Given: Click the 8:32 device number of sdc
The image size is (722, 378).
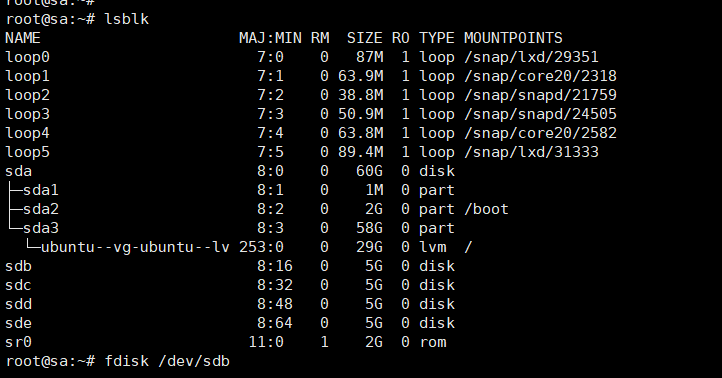Looking at the screenshot, I should 275,285.
